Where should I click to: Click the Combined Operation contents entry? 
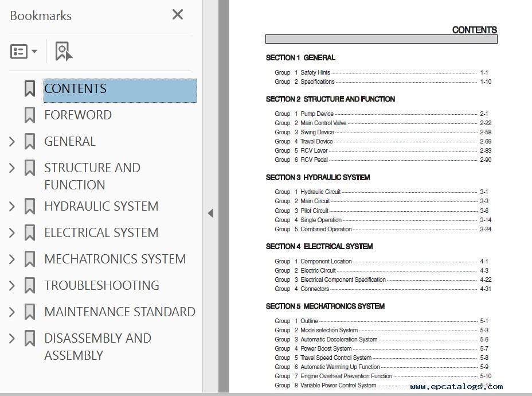(383, 229)
